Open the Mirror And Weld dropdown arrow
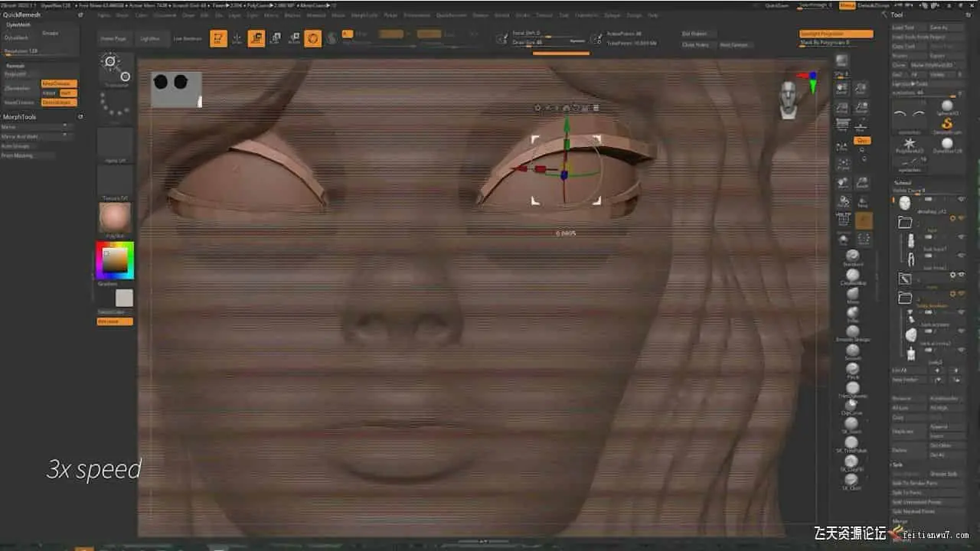The height and width of the screenshot is (551, 980). [64, 136]
